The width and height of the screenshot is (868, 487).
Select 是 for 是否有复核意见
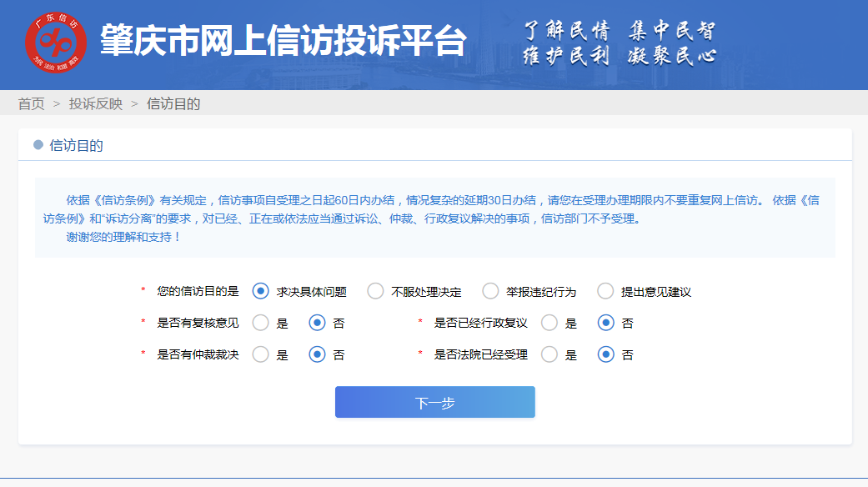(x=260, y=322)
